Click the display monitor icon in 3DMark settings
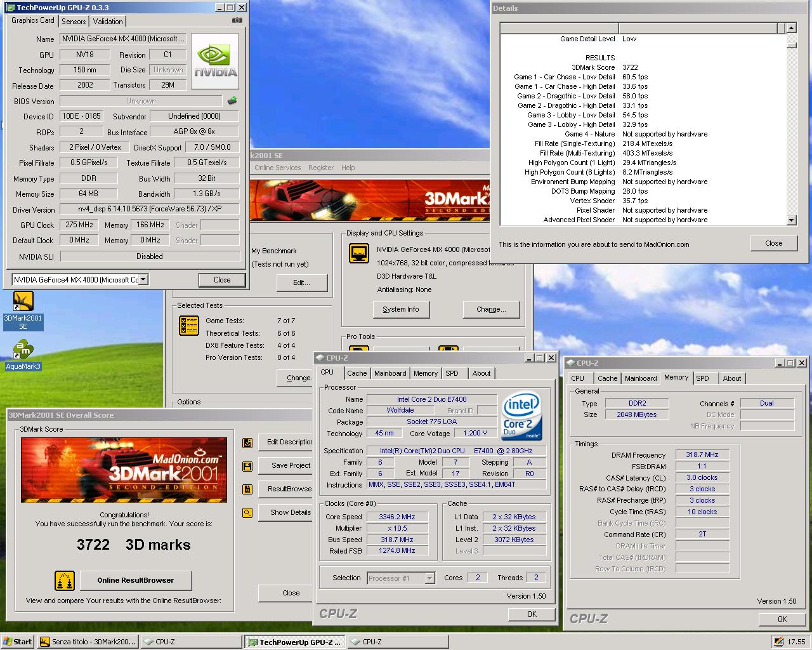812x650 pixels. tap(359, 253)
